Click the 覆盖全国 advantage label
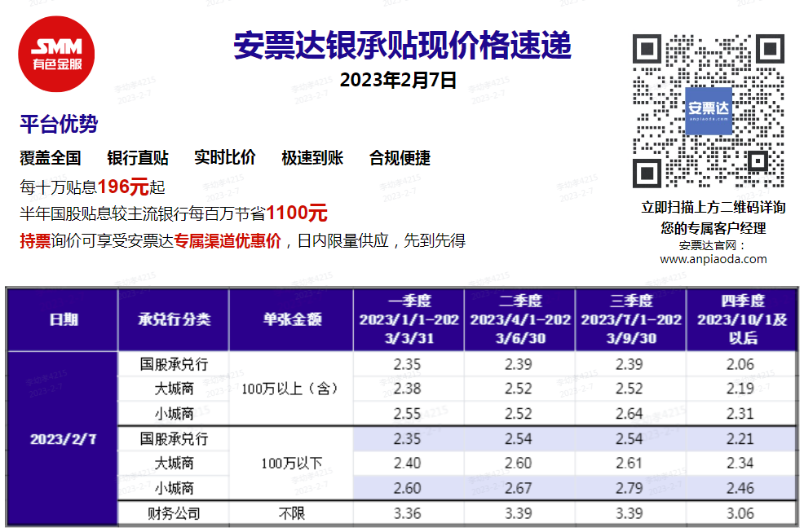 [51, 158]
